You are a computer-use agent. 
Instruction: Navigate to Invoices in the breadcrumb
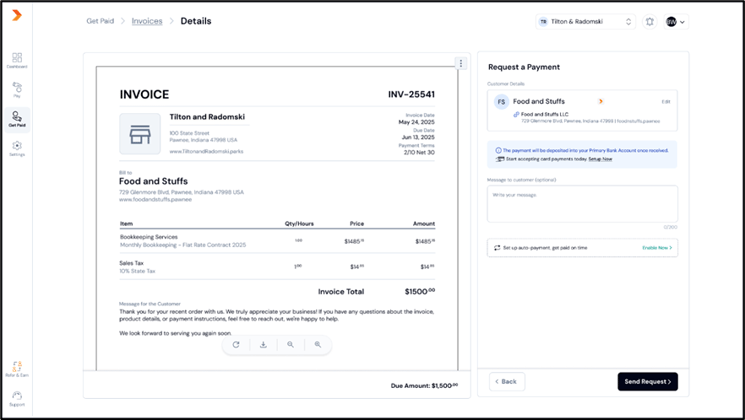(x=147, y=21)
